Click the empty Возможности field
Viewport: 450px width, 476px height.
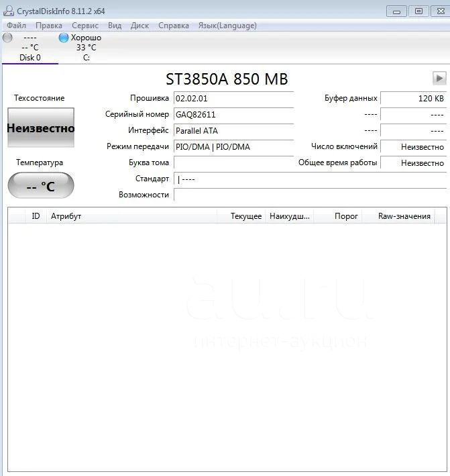coord(311,195)
